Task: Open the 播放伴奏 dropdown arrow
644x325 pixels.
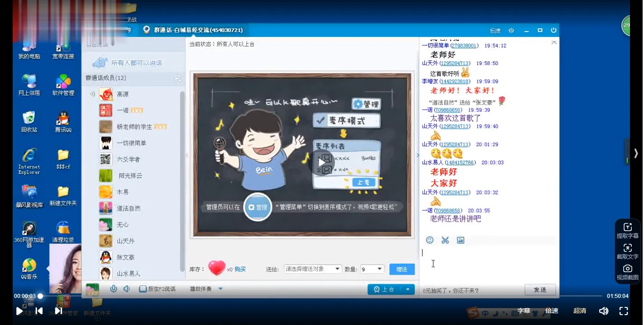Action: click(220, 288)
